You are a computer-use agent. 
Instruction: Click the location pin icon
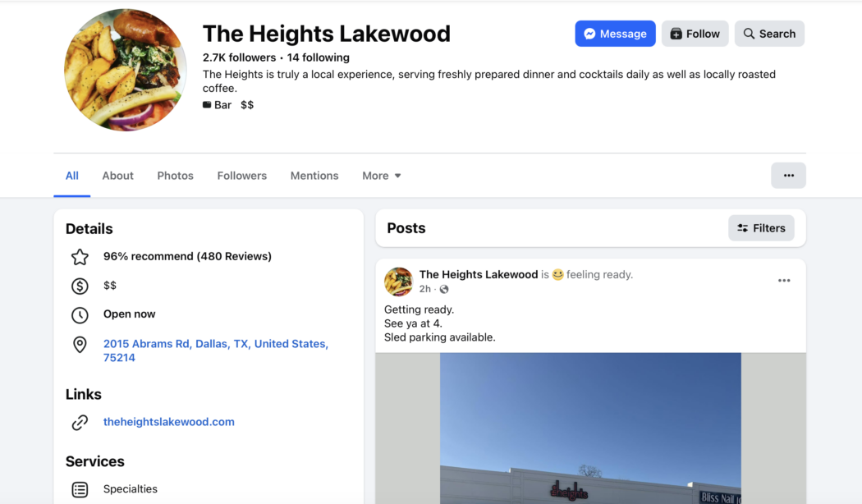(80, 345)
